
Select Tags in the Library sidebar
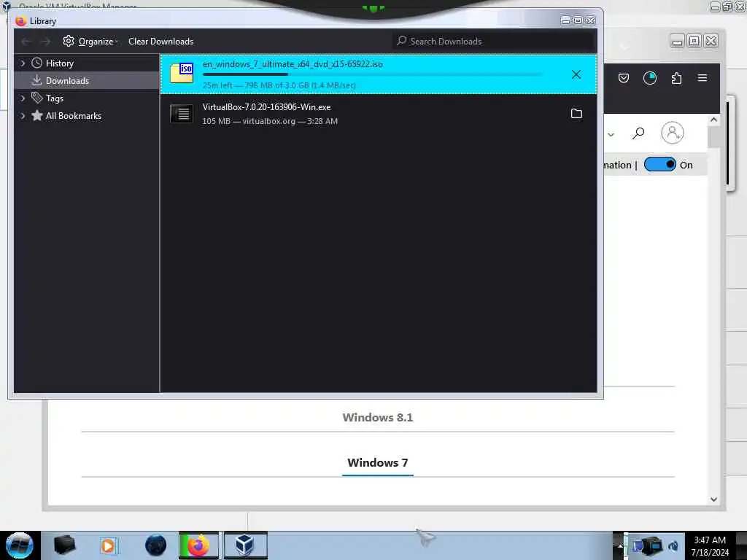pyautogui.click(x=54, y=98)
